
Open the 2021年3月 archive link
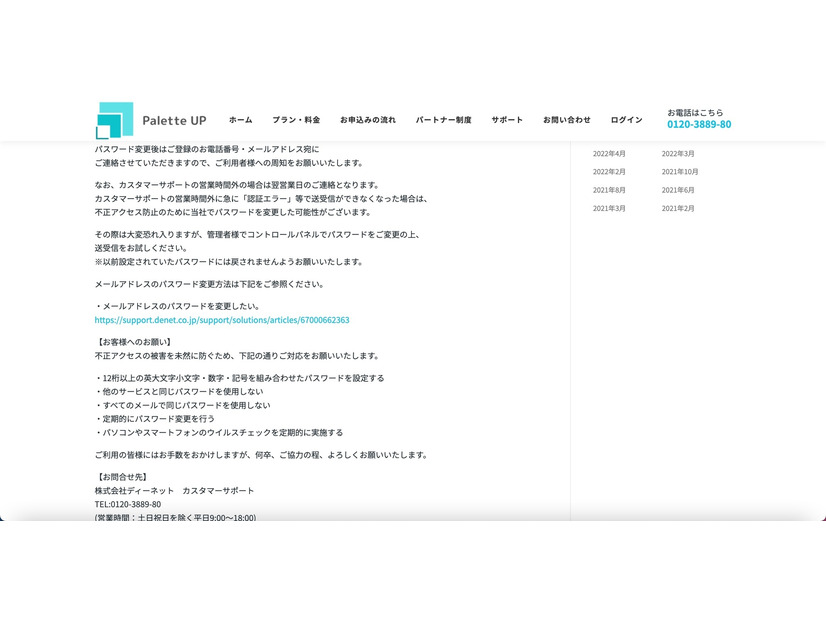coord(609,209)
